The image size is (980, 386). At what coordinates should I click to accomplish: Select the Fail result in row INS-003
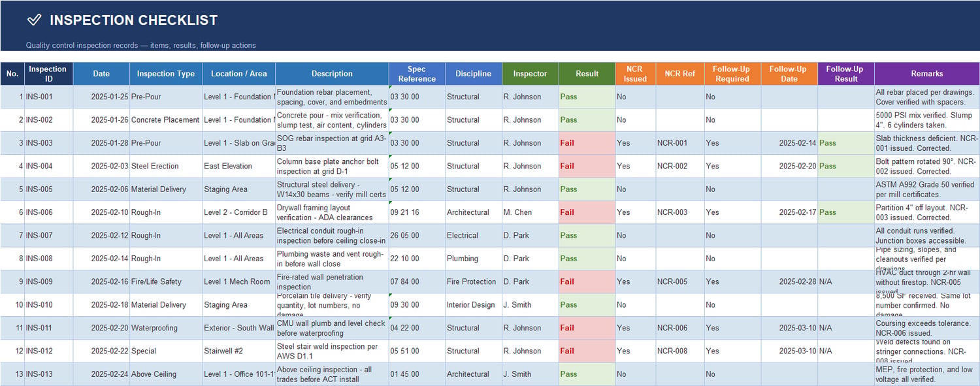587,143
